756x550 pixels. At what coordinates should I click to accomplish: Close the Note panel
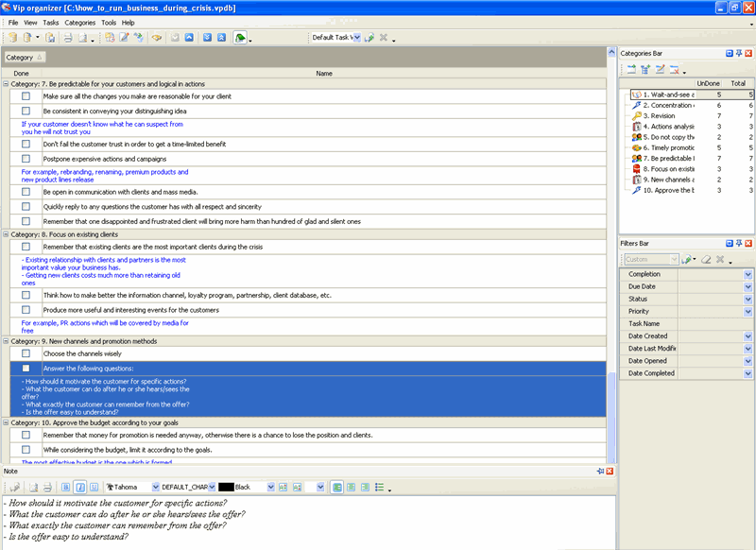(x=610, y=472)
